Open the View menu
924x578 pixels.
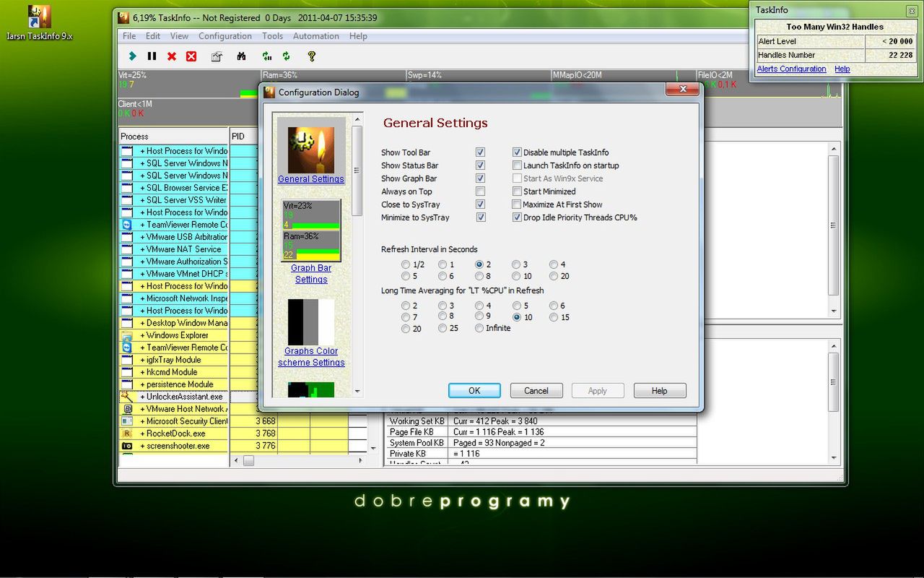click(179, 36)
